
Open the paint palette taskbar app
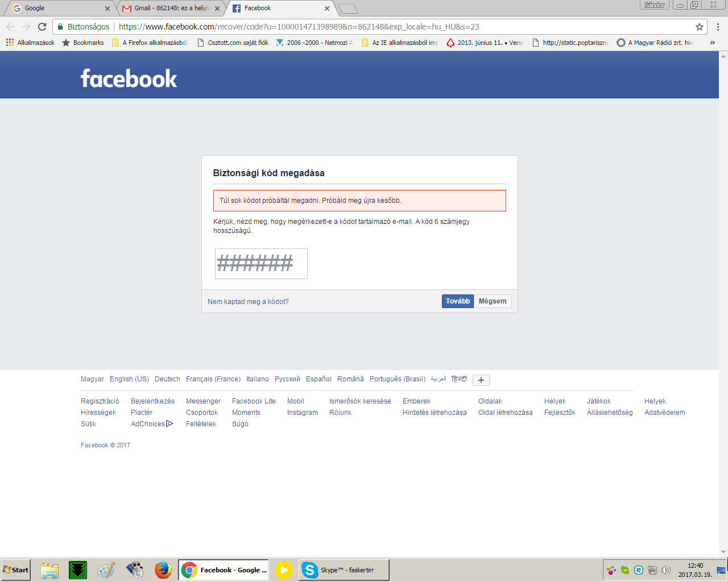coord(106,570)
